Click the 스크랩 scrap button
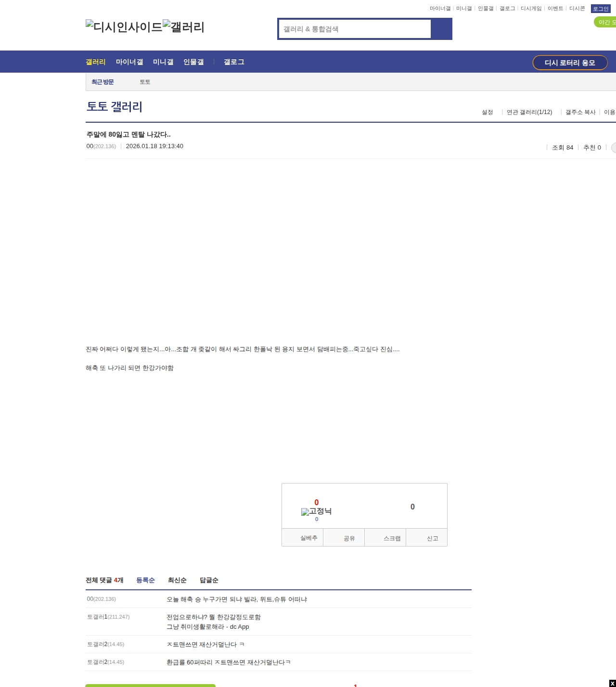 pos(385,538)
